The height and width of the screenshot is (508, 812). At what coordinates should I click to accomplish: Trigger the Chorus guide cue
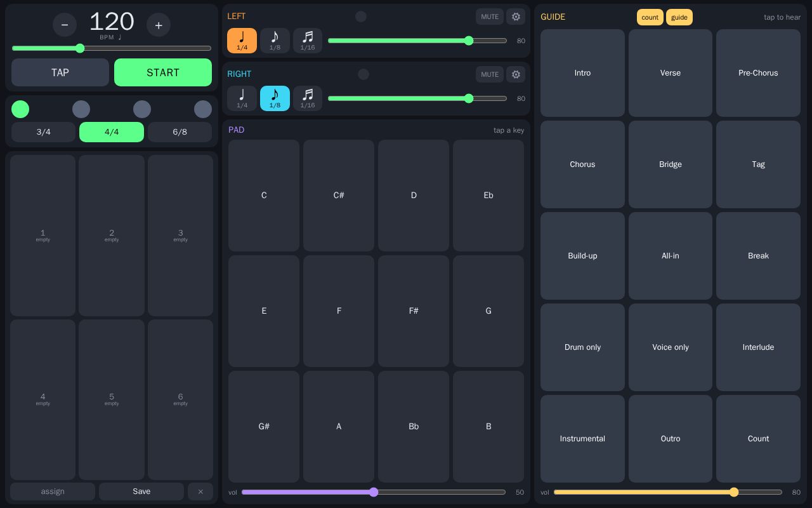click(582, 164)
